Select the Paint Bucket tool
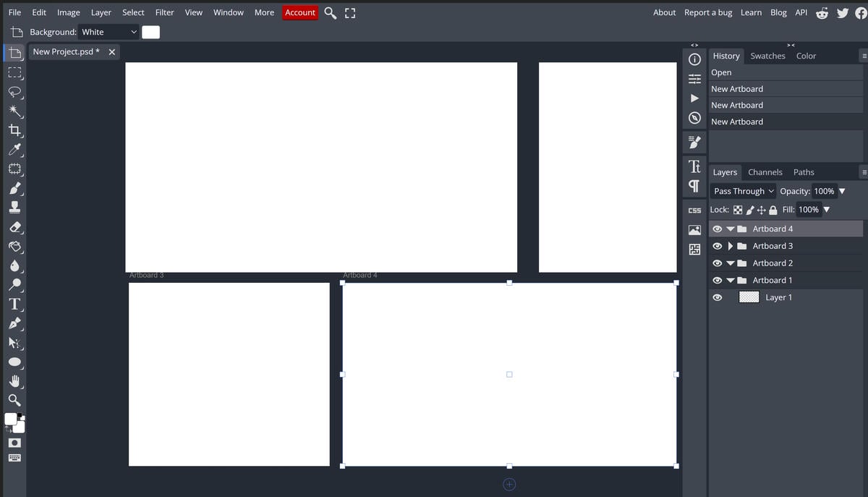The height and width of the screenshot is (497, 868). point(14,247)
